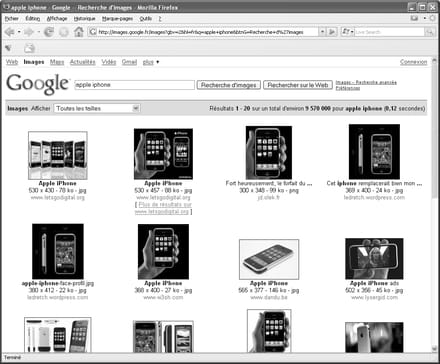Click the 'Recherche d'images' button
This screenshot has height=364, width=440.
[229, 85]
